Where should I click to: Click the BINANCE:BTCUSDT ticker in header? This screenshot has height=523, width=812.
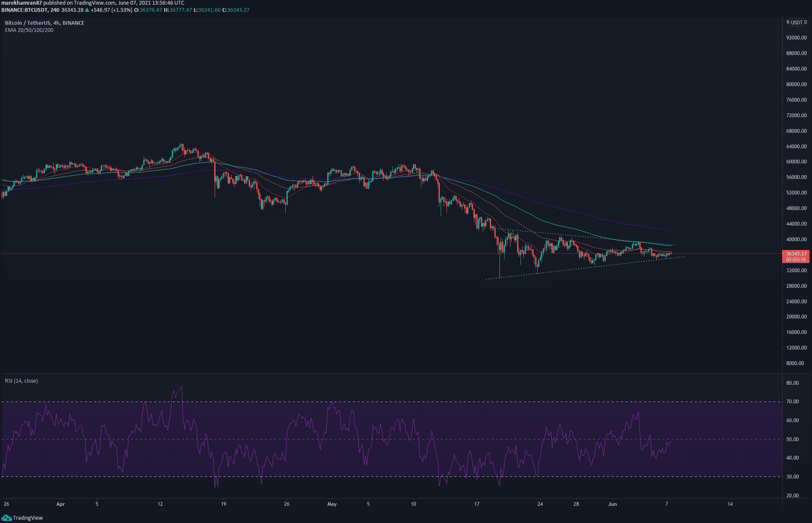24,10
